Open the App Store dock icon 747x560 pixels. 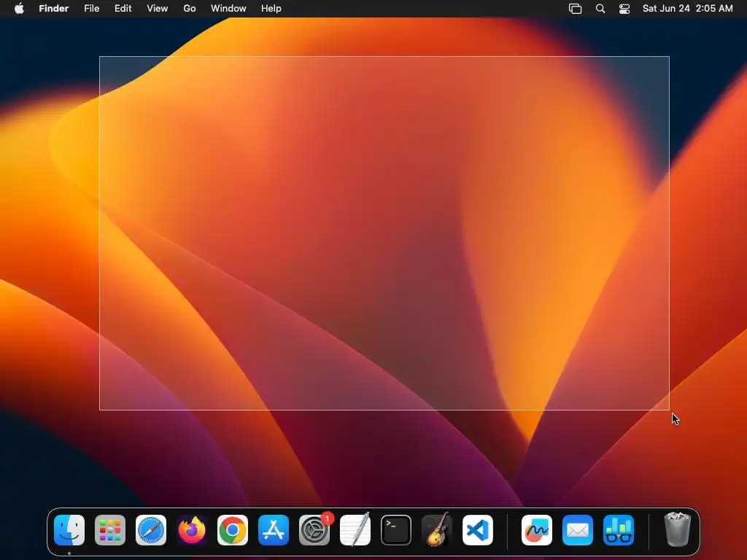tap(274, 530)
